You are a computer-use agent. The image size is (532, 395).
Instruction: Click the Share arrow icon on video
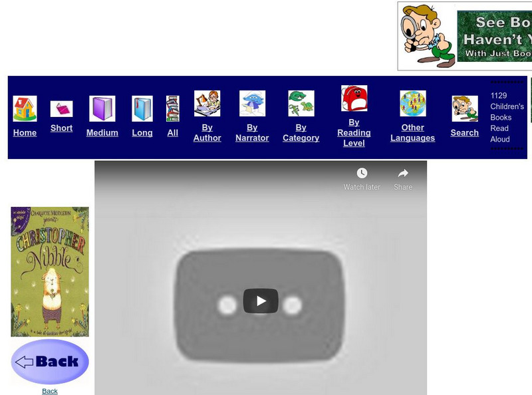point(403,173)
